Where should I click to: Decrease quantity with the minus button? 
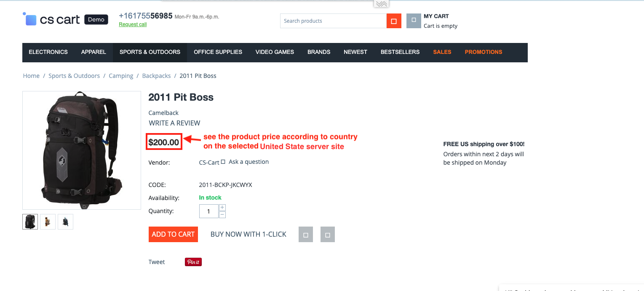click(222, 215)
